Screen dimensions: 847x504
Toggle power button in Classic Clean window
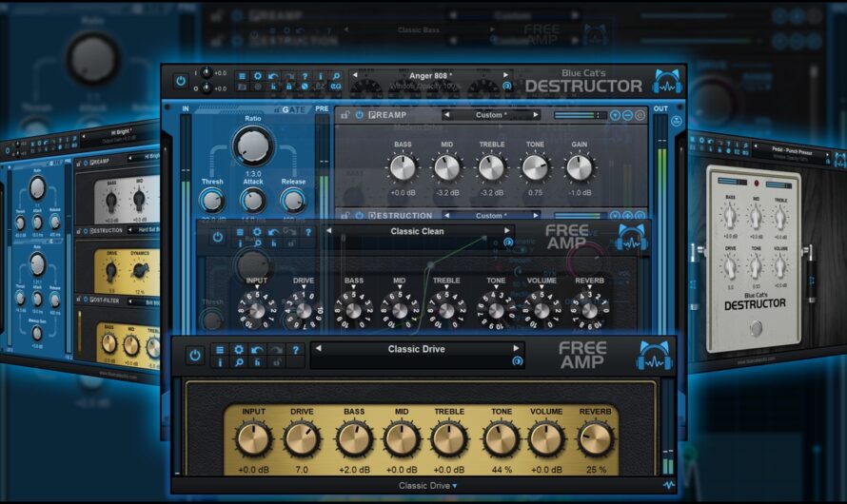[x=217, y=237]
